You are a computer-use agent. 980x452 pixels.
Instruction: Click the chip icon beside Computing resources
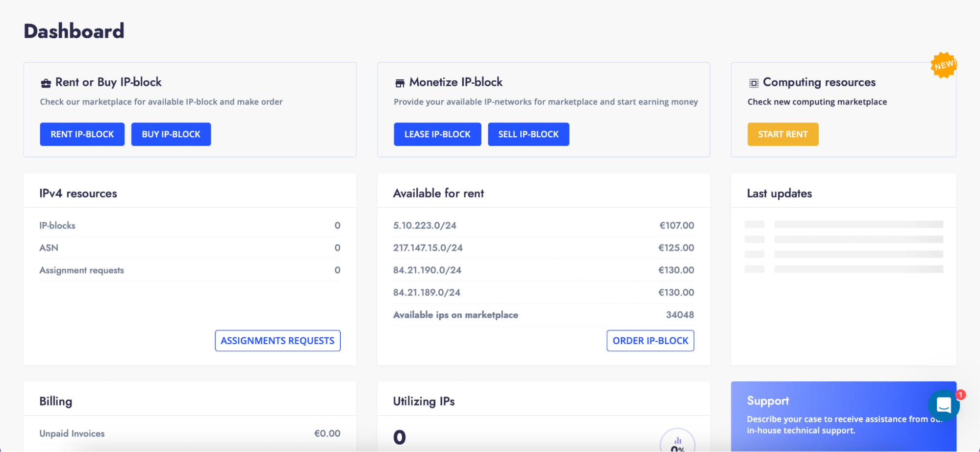pos(754,83)
